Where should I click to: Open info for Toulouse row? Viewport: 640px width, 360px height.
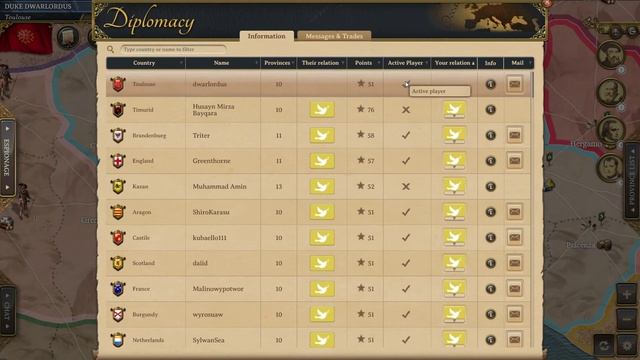click(491, 84)
